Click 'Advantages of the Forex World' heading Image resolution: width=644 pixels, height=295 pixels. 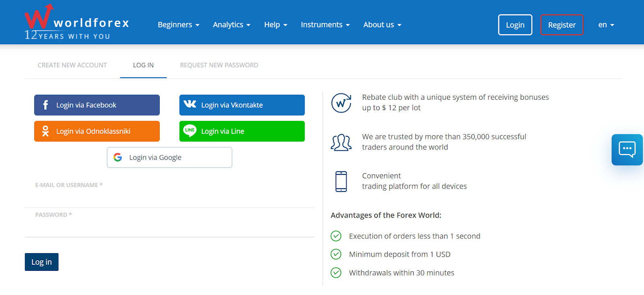pyautogui.click(x=386, y=215)
